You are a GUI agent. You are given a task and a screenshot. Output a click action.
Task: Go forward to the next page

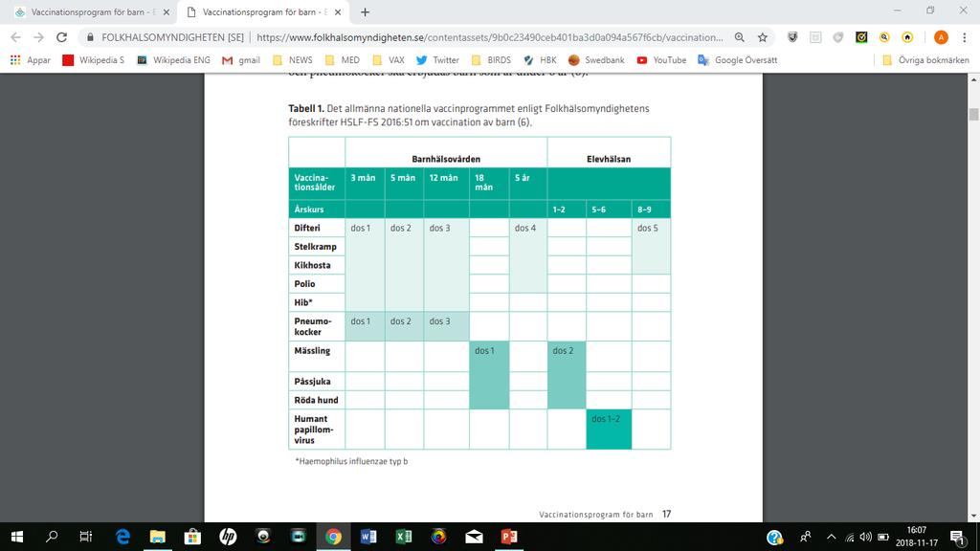38,37
